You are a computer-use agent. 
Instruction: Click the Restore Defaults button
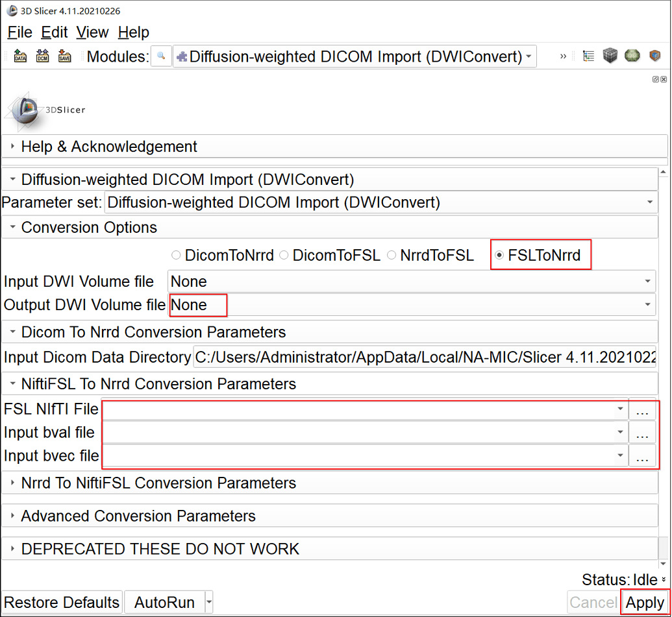click(x=62, y=603)
